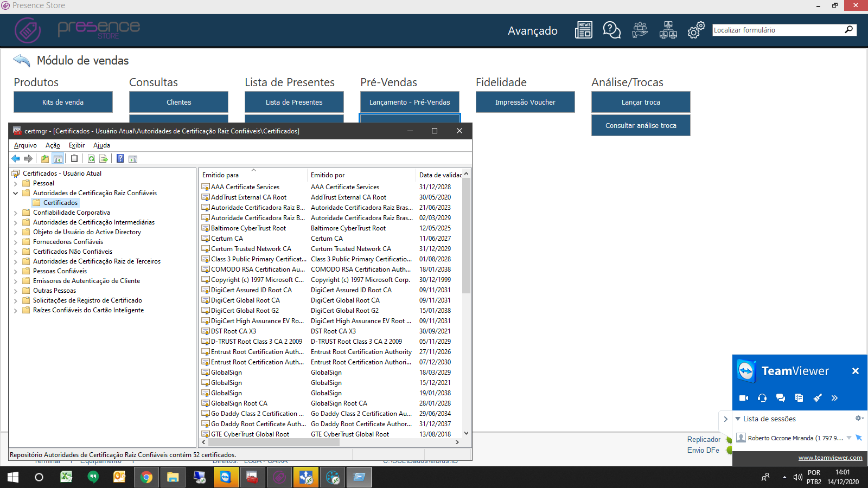Image resolution: width=868 pixels, height=488 pixels.
Task: Open the Ajuda menu
Action: (101, 145)
